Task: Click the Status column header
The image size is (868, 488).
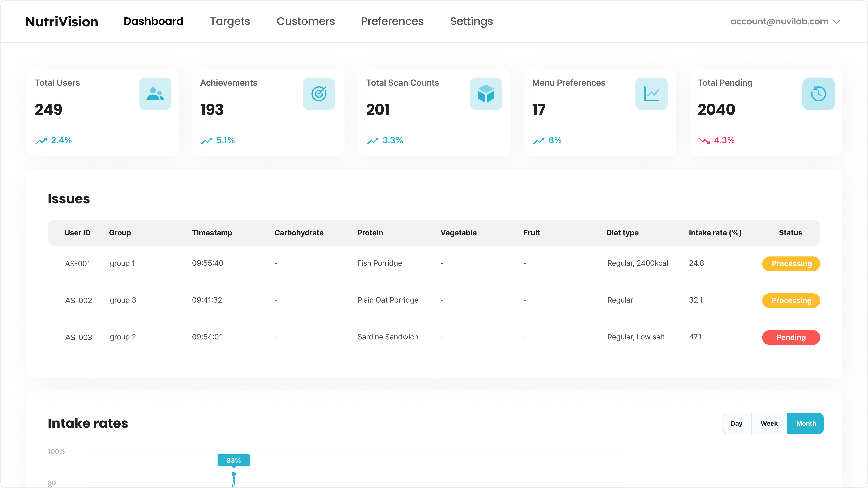Action: point(790,233)
